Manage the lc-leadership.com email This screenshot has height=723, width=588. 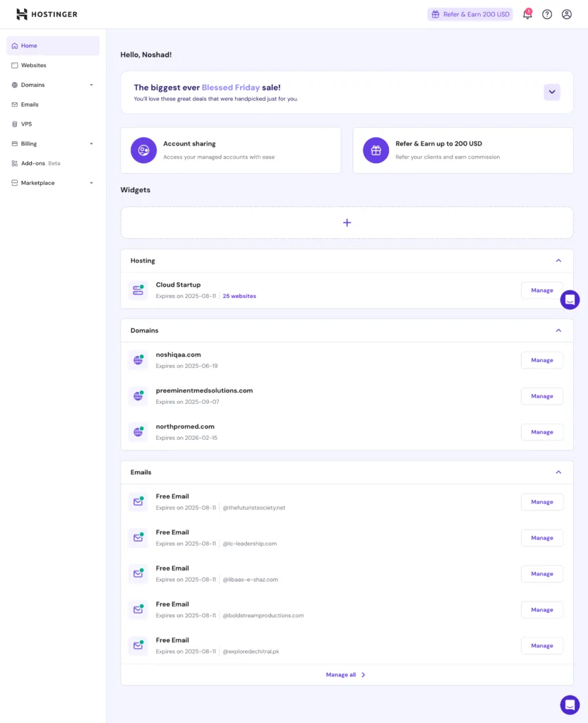coord(542,537)
